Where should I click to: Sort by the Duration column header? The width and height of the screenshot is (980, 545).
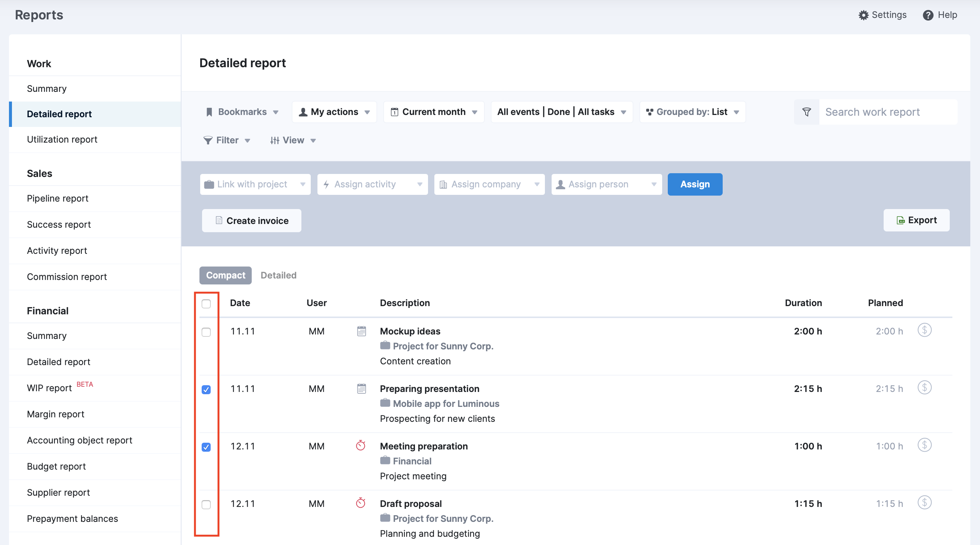tap(803, 303)
